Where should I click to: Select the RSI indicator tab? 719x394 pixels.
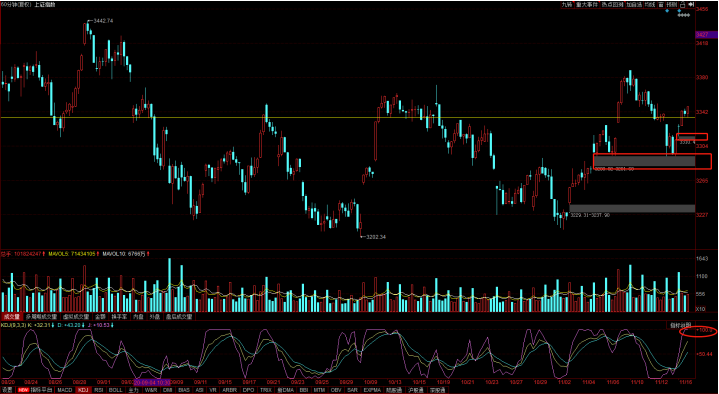coord(98,390)
